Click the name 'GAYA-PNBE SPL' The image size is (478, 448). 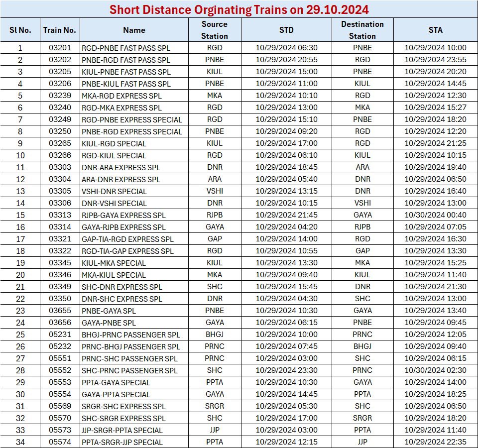pos(109,323)
